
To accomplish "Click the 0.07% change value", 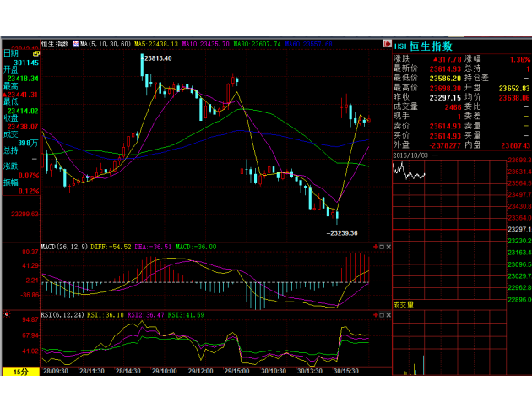I will click(x=29, y=176).
